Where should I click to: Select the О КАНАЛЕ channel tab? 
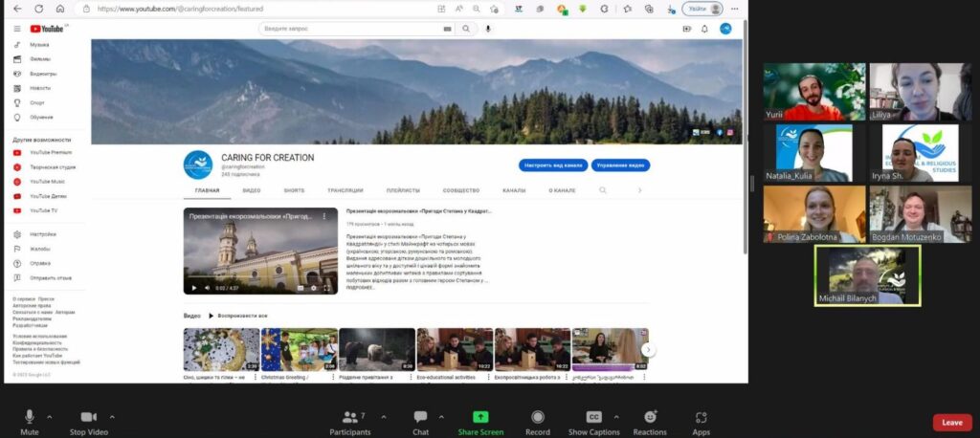click(x=562, y=190)
